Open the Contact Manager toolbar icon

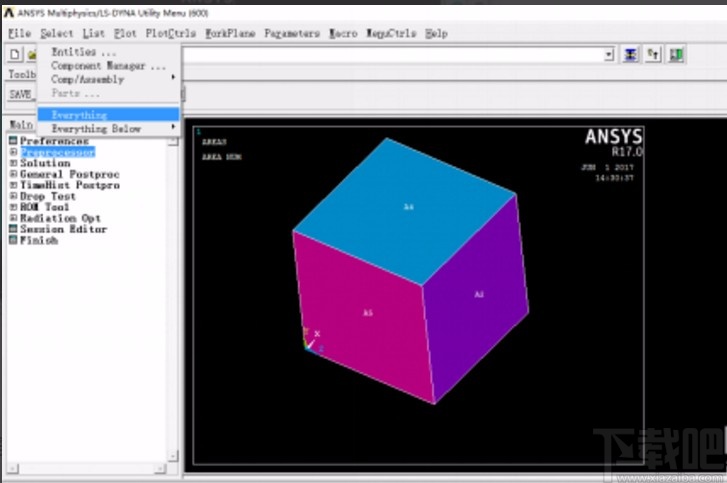677,54
